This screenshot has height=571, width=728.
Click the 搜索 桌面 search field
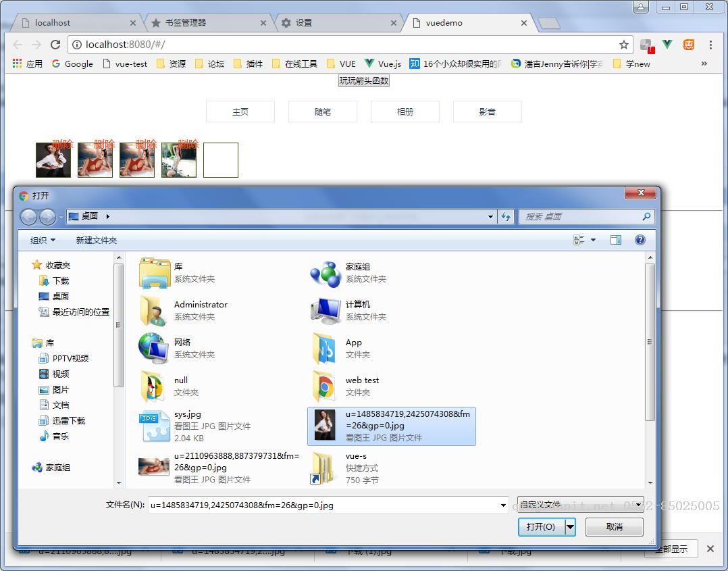pyautogui.click(x=581, y=217)
